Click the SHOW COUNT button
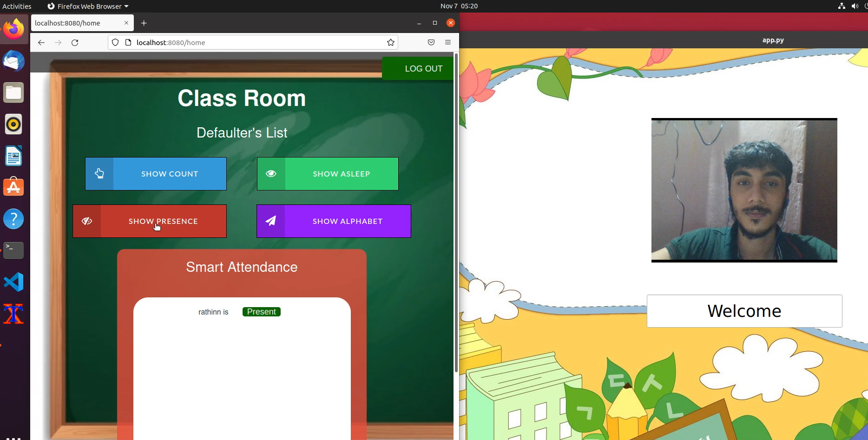The image size is (868, 440). click(x=156, y=174)
